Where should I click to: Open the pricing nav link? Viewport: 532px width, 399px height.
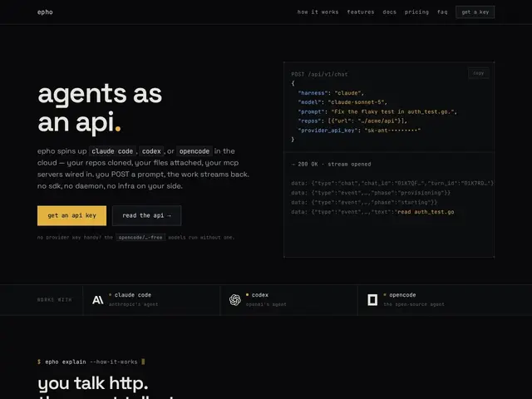(416, 12)
